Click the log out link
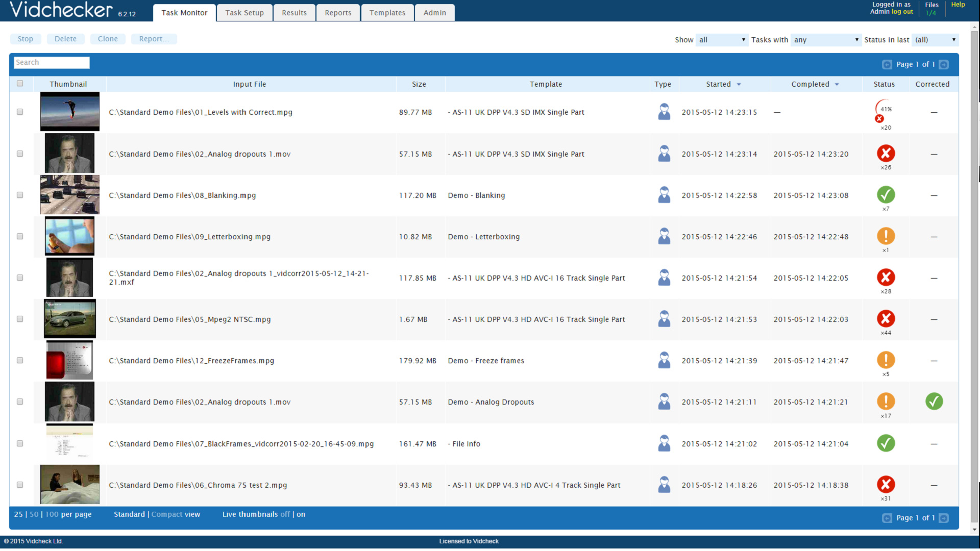Viewport: 980px width, 551px height. [x=902, y=12]
